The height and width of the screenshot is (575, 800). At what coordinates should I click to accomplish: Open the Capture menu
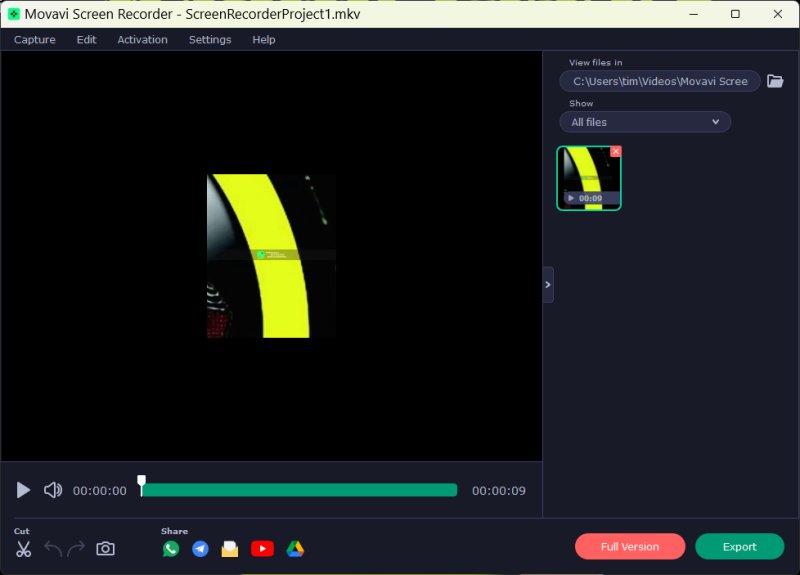(x=34, y=40)
